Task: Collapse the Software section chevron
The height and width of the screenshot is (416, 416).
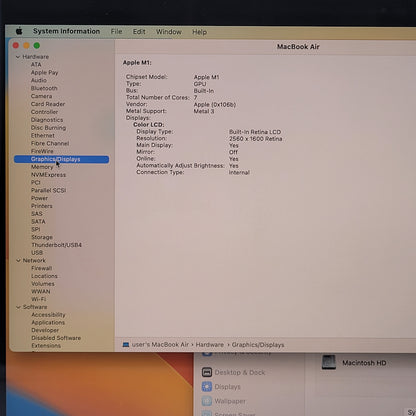Action: pos(18,307)
